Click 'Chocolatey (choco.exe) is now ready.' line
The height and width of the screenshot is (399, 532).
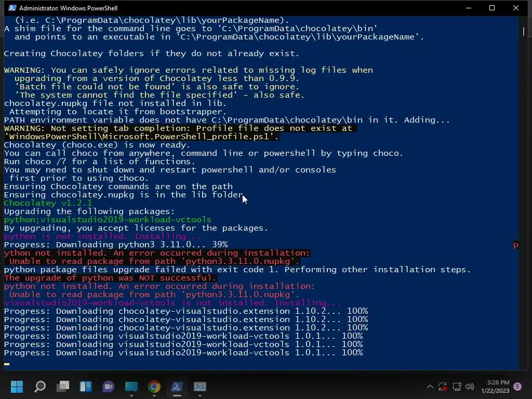97,145
